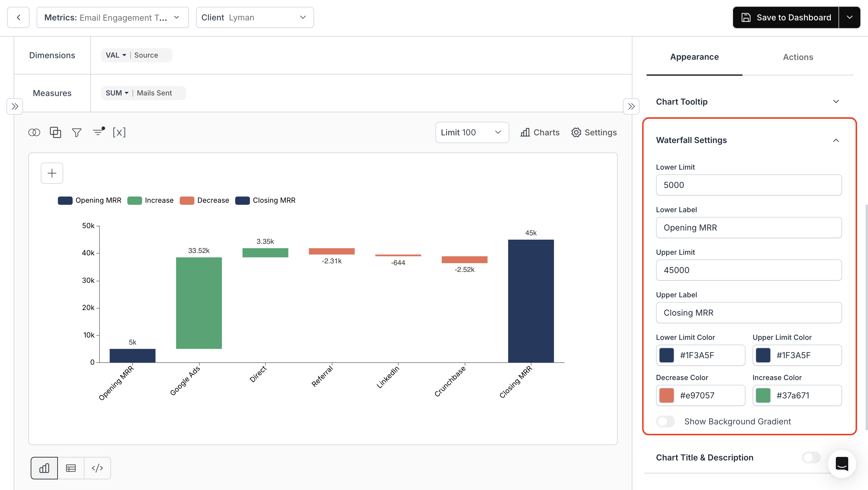Click the back arrow button
This screenshot has width=868, height=490.
19,17
